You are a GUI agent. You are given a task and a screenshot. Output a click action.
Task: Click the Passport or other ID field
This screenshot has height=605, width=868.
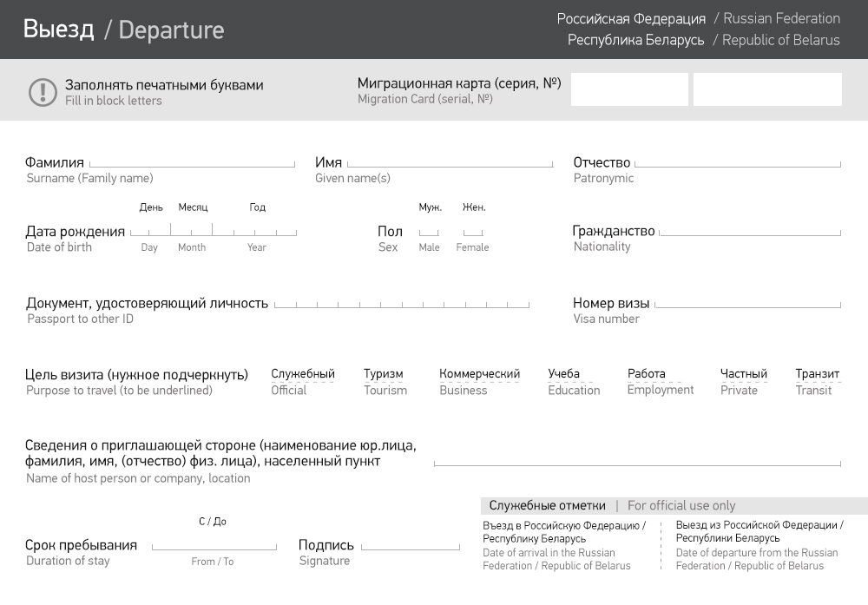click(x=401, y=303)
